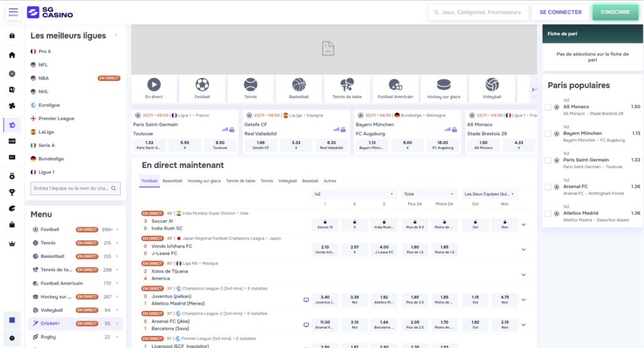Switch to the Volleyball live tab
This screenshot has height=348, width=644.
(x=287, y=181)
